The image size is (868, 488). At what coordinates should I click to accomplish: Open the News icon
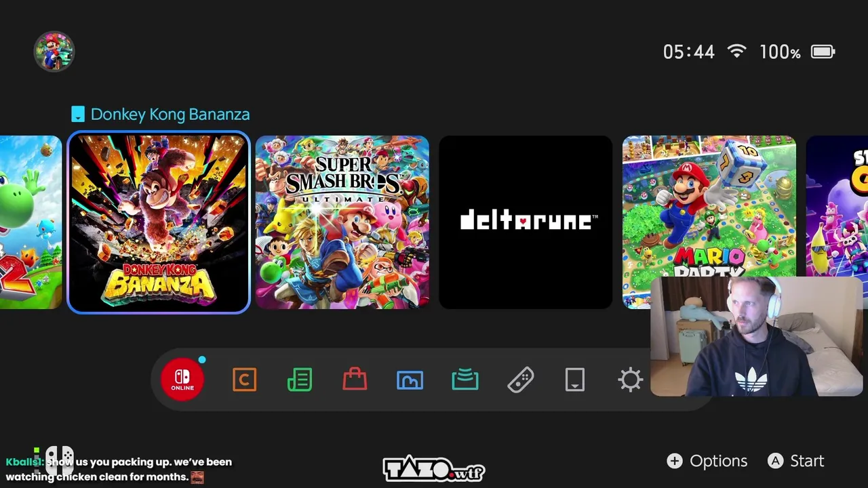(300, 380)
